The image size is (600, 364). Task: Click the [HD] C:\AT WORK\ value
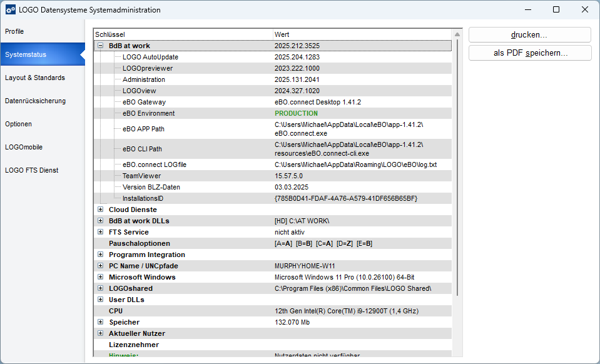[302, 221]
